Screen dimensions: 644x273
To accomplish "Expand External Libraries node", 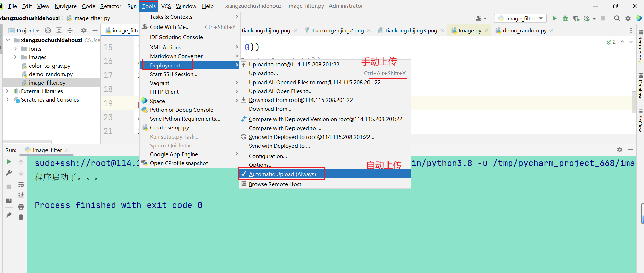I will coord(8,91).
